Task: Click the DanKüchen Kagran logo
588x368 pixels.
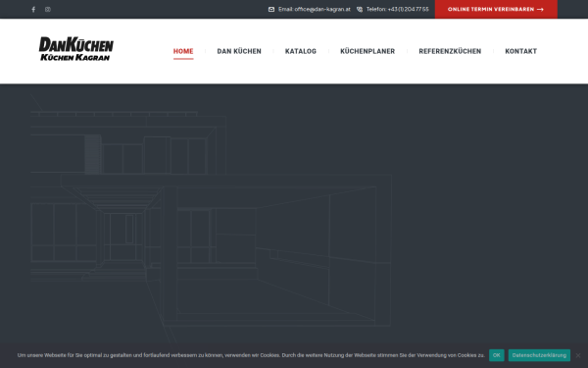Action: point(76,49)
